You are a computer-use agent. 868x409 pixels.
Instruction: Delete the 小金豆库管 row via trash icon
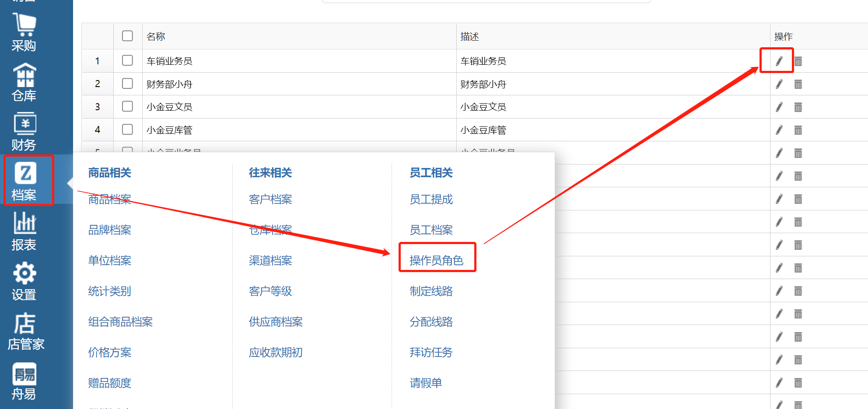(798, 130)
